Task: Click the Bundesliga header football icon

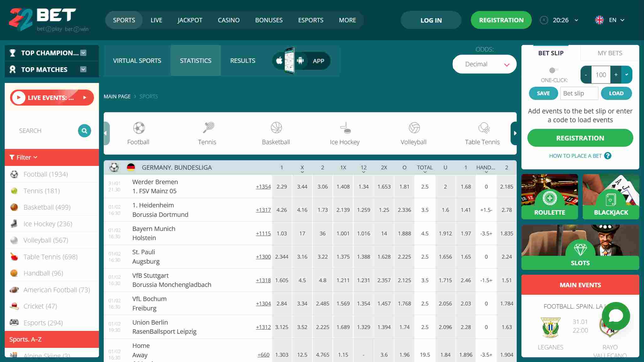Action: (x=114, y=167)
